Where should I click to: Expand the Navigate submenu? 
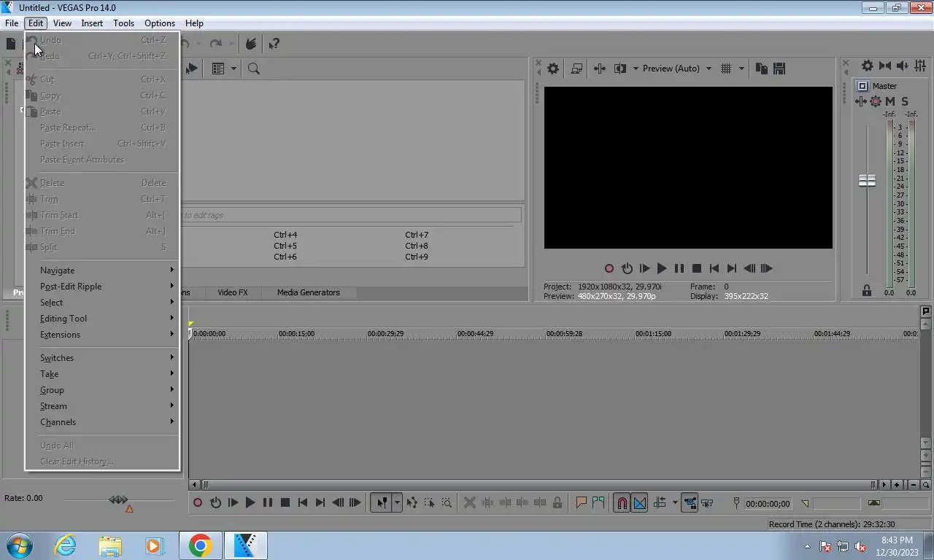tap(102, 271)
